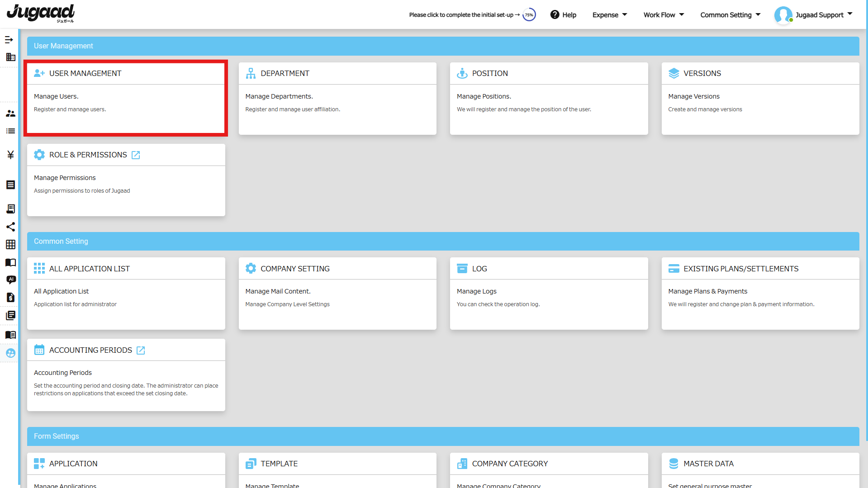Click the Common Setting section header bar
This screenshot has width=868, height=488.
point(443,242)
